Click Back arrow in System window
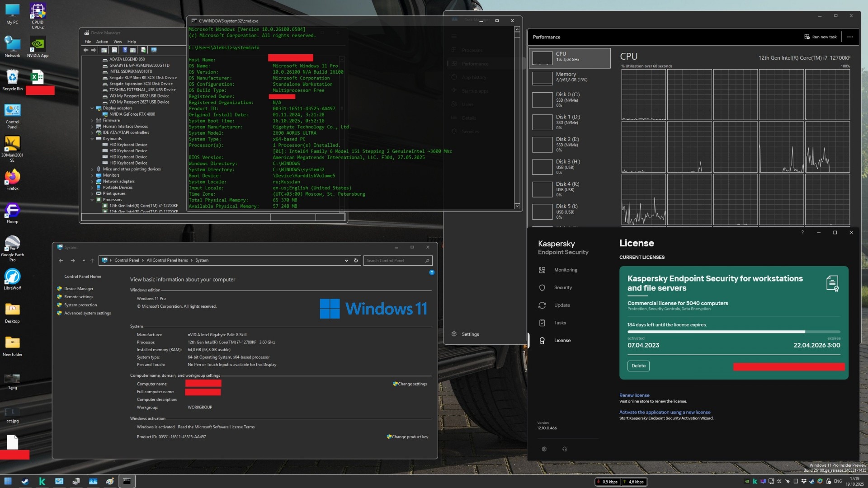The height and width of the screenshot is (488, 868). click(61, 261)
